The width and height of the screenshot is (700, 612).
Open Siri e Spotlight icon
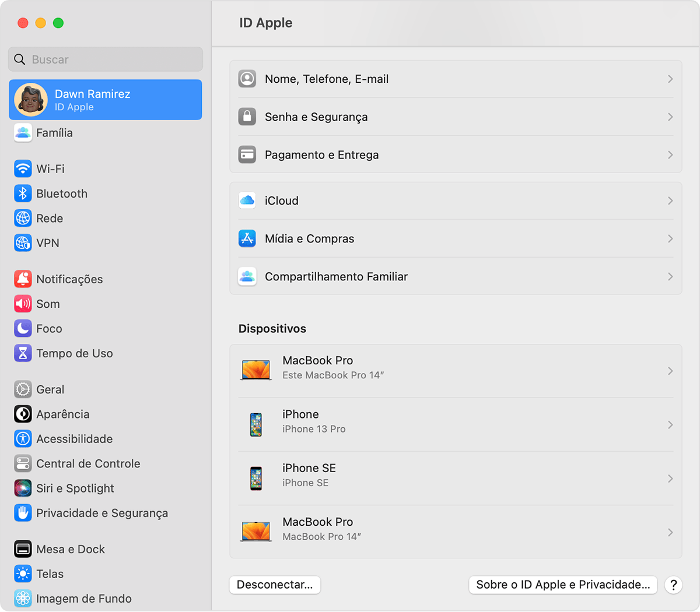23,488
